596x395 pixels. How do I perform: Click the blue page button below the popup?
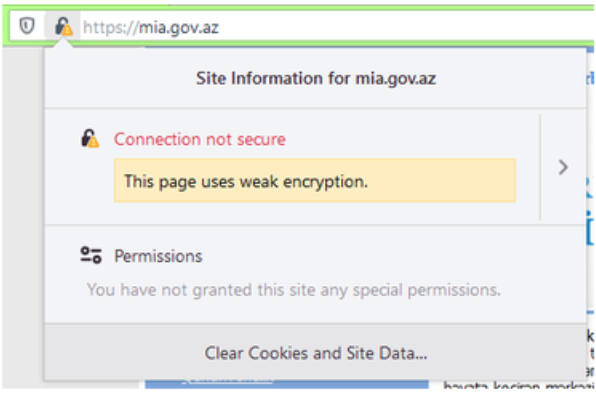click(x=287, y=384)
